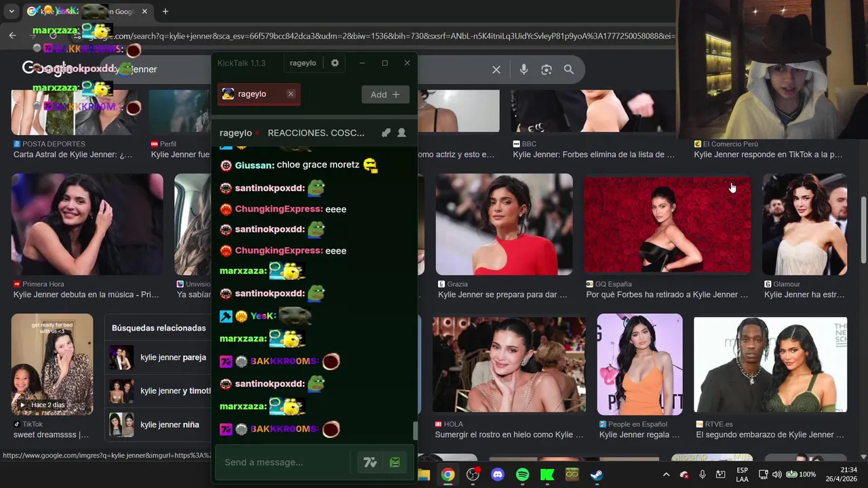Open chatters user icon in KickTalk header
This screenshot has width=868, height=488.
pyautogui.click(x=401, y=133)
